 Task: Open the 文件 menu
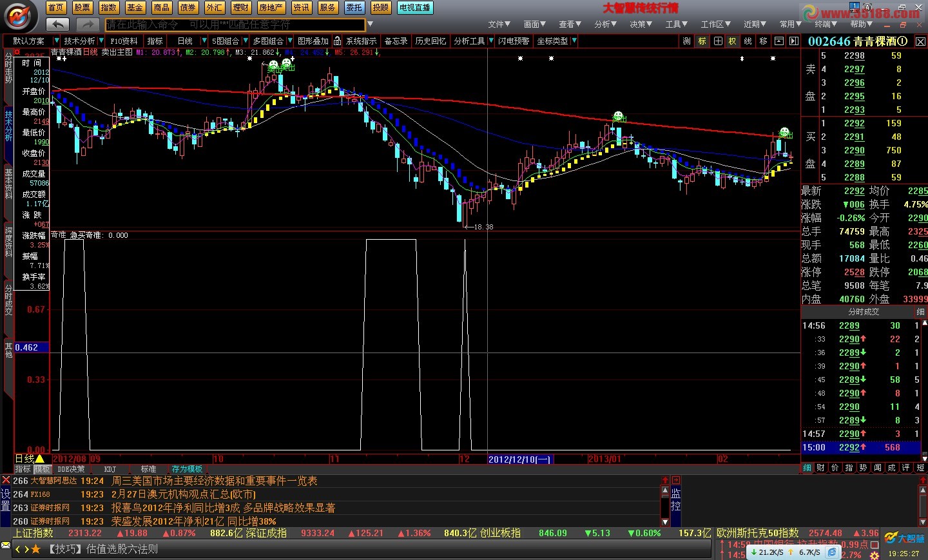(x=499, y=24)
